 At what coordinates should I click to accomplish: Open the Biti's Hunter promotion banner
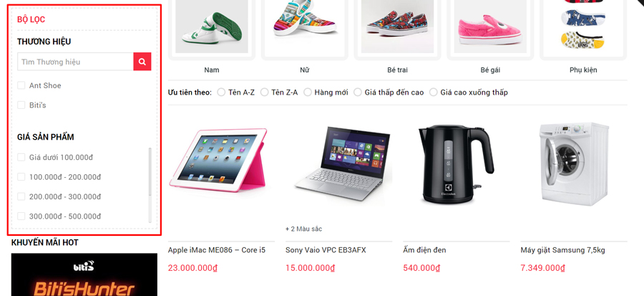pyautogui.click(x=84, y=274)
